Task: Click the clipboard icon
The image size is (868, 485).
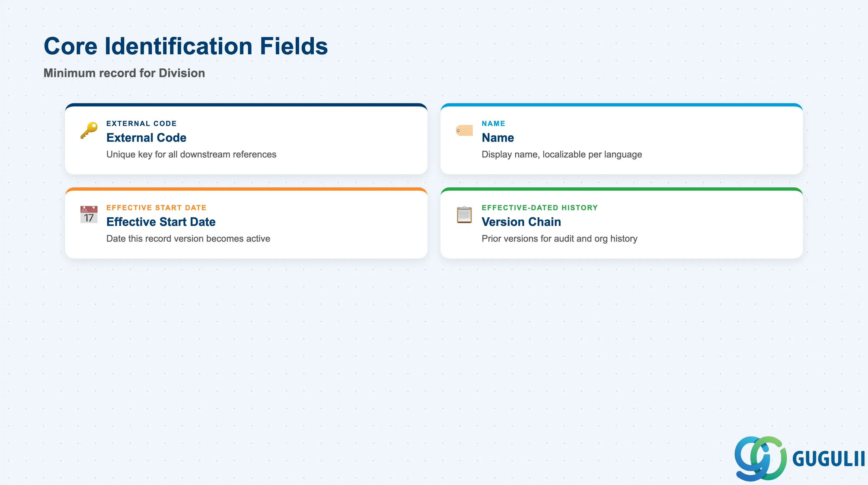Action: click(464, 215)
